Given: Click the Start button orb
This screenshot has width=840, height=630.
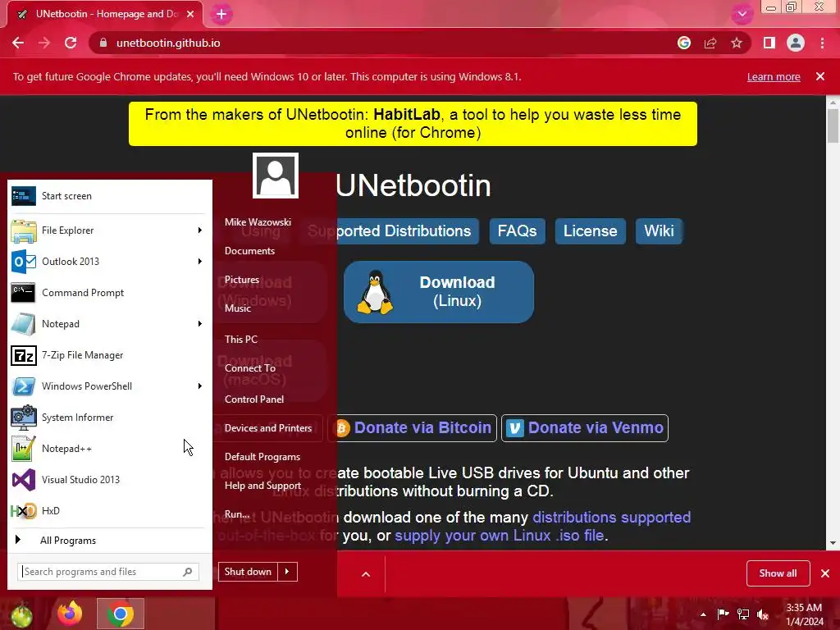Looking at the screenshot, I should (x=21, y=615).
